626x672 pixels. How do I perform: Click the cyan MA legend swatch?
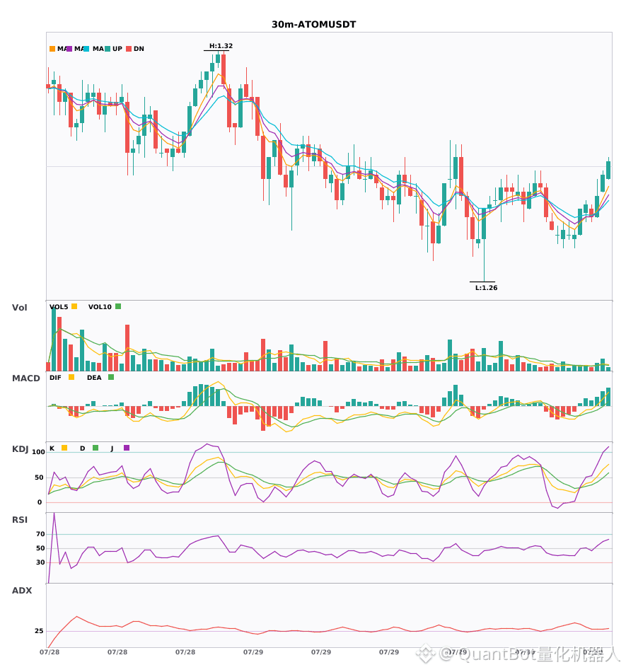86,49
